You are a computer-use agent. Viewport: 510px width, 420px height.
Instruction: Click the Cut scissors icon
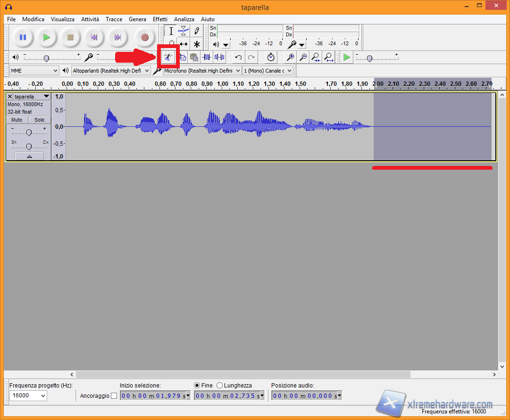click(167, 58)
